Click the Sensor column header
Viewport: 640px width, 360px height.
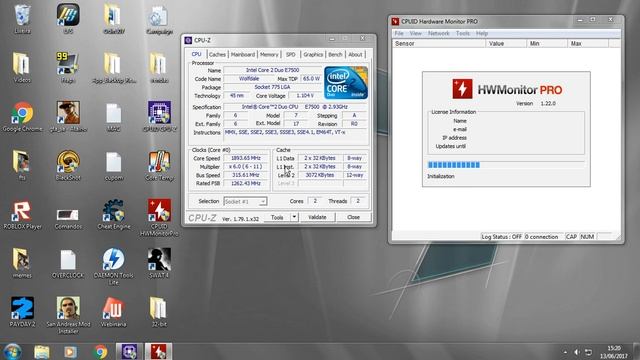[x=439, y=43]
